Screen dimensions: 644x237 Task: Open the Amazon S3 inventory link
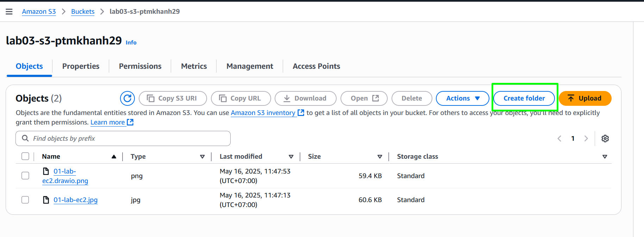tap(268, 113)
